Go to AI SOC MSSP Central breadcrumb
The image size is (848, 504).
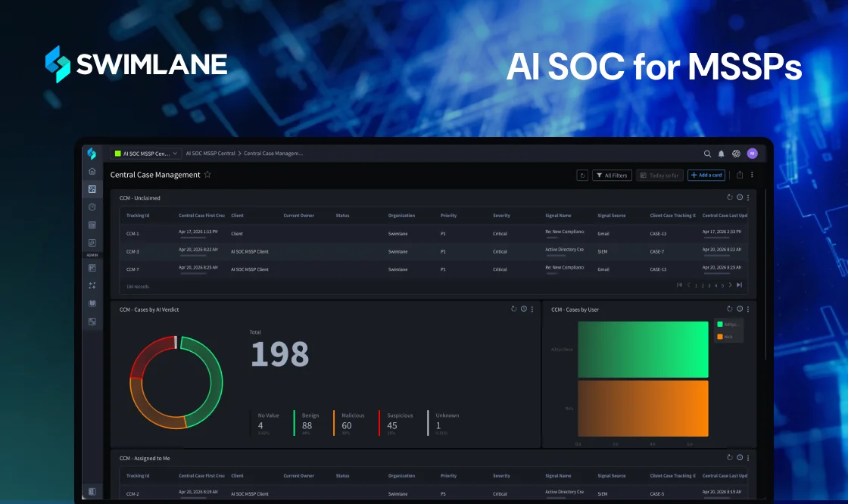(210, 154)
